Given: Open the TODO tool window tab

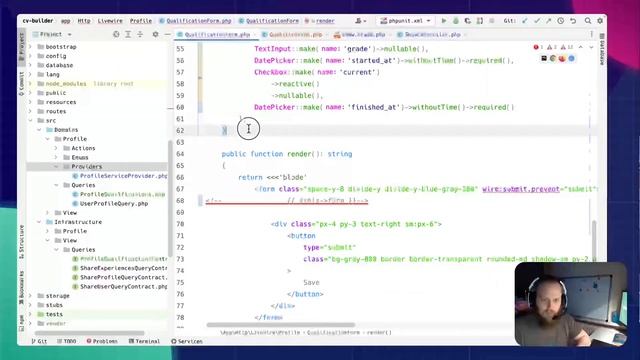Looking at the screenshot, I should [x=67, y=341].
